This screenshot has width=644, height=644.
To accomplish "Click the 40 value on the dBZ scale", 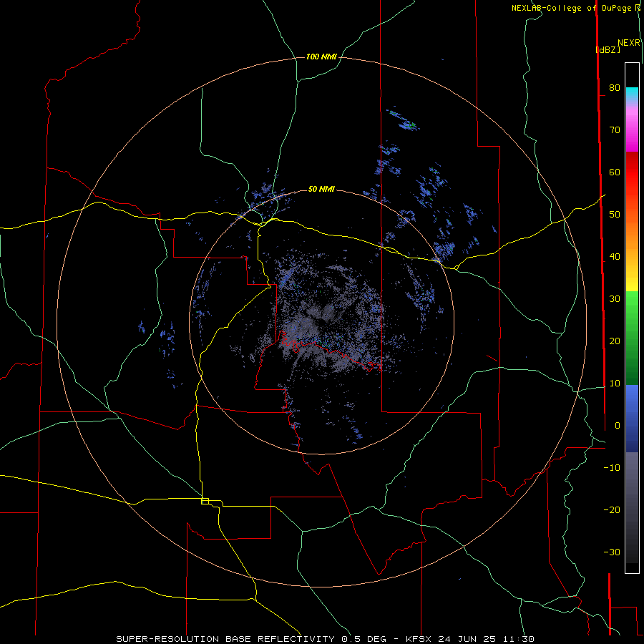I will pos(615,257).
